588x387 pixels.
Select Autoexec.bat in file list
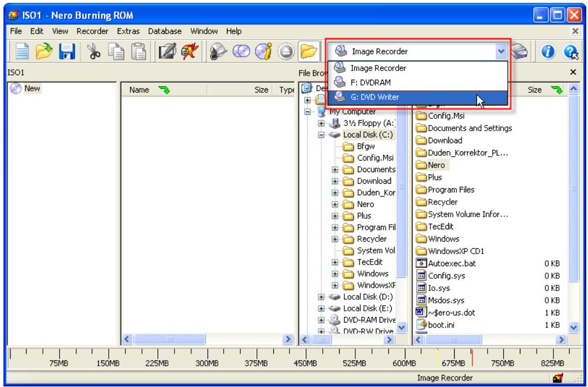452,263
